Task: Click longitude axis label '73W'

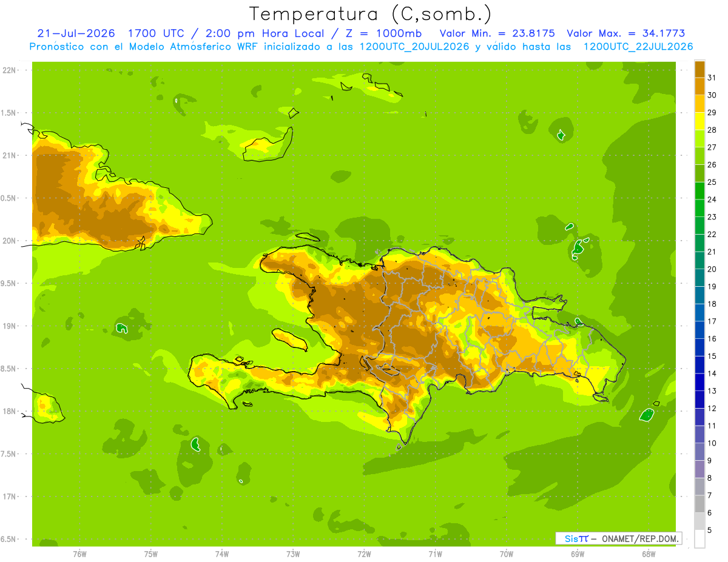Action: click(293, 554)
